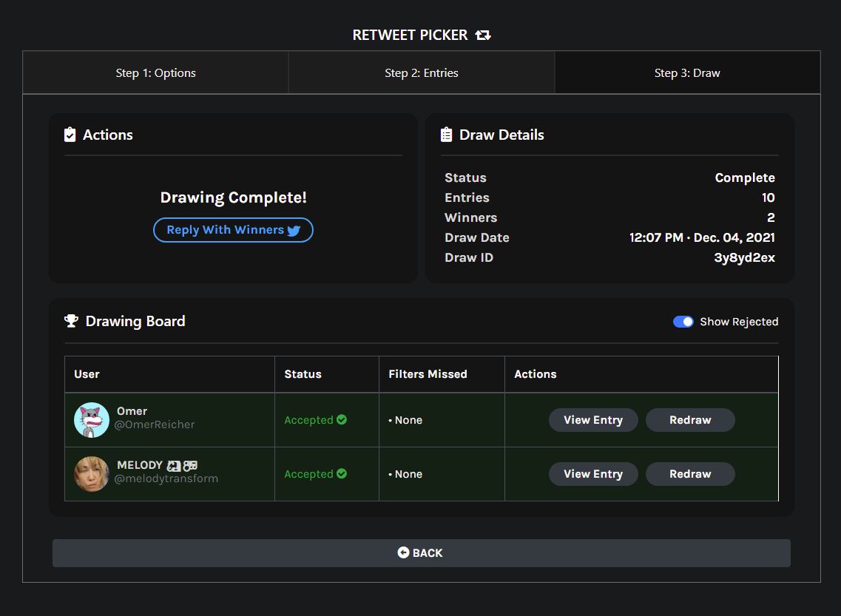Click the Draw Date label
This screenshot has width=841, height=616.
(x=477, y=237)
